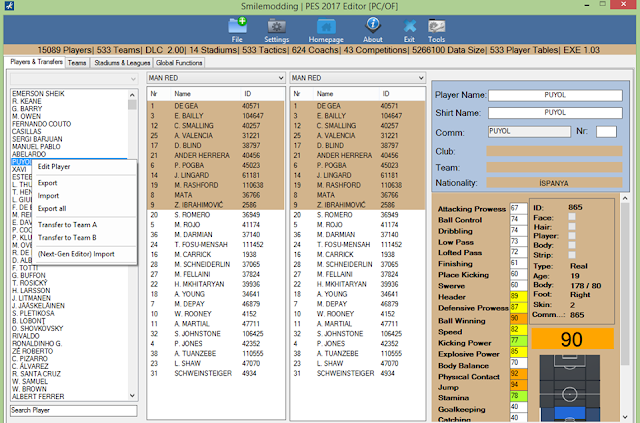Viewport: 640px width, 423px height.
Task: Select RIVALDO in player list
Action: (26, 336)
